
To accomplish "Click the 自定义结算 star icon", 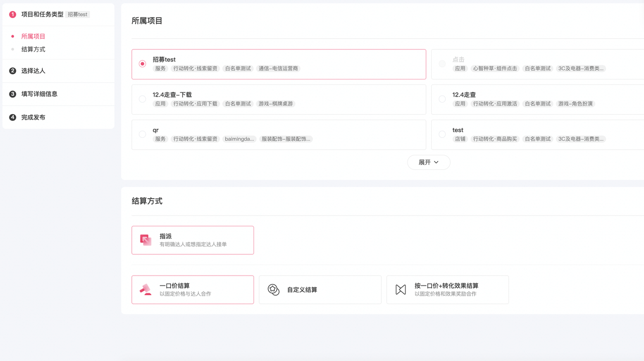I will tap(273, 290).
